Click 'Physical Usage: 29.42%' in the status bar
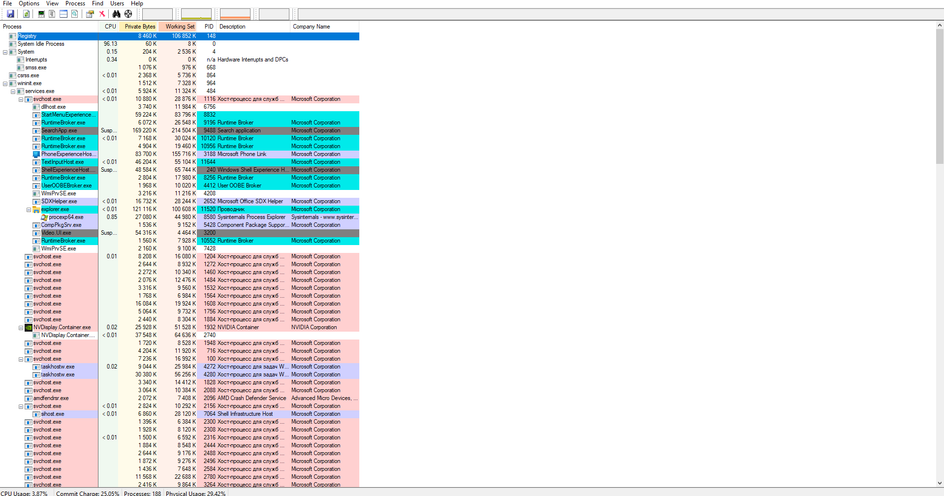Image resolution: width=944 pixels, height=496 pixels. tap(196, 493)
